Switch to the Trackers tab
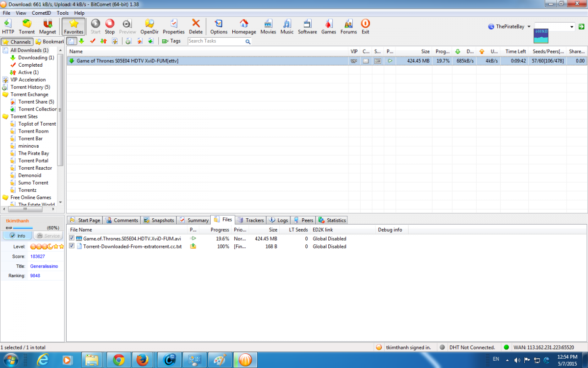Viewport: 588px width, 368px height. 250,220
